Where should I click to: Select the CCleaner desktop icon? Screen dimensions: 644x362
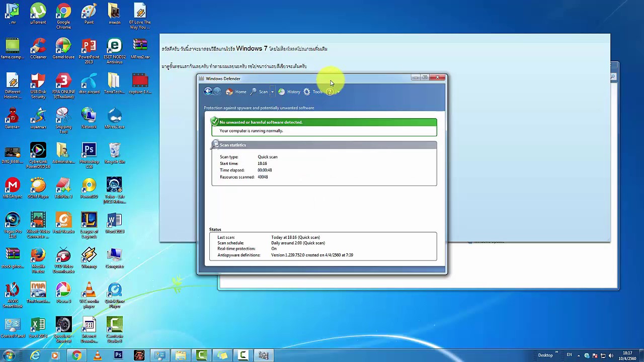click(38, 49)
